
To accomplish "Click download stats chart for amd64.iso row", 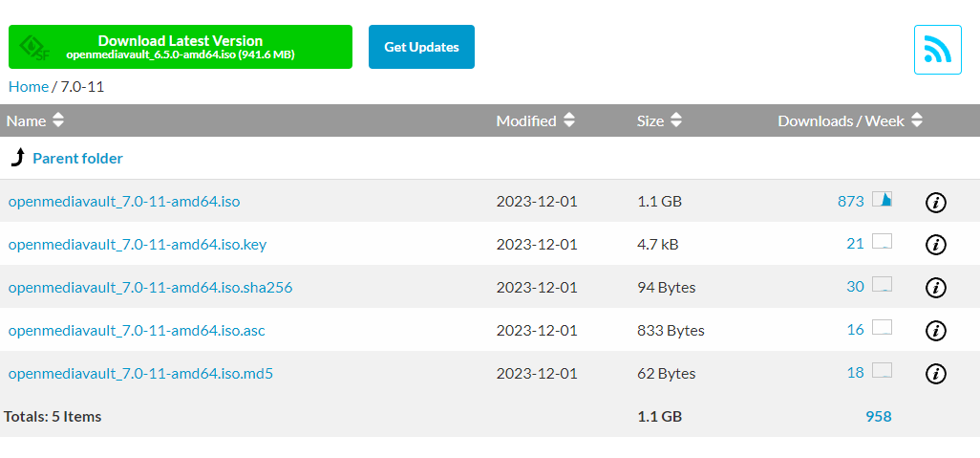I will pyautogui.click(x=882, y=200).
